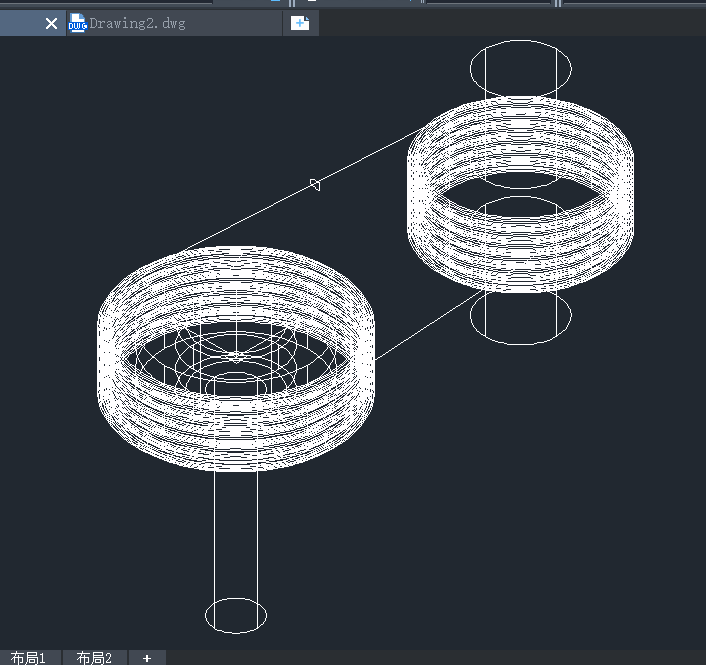Close the current drawing tab
This screenshot has height=665, width=706.
click(x=51, y=23)
